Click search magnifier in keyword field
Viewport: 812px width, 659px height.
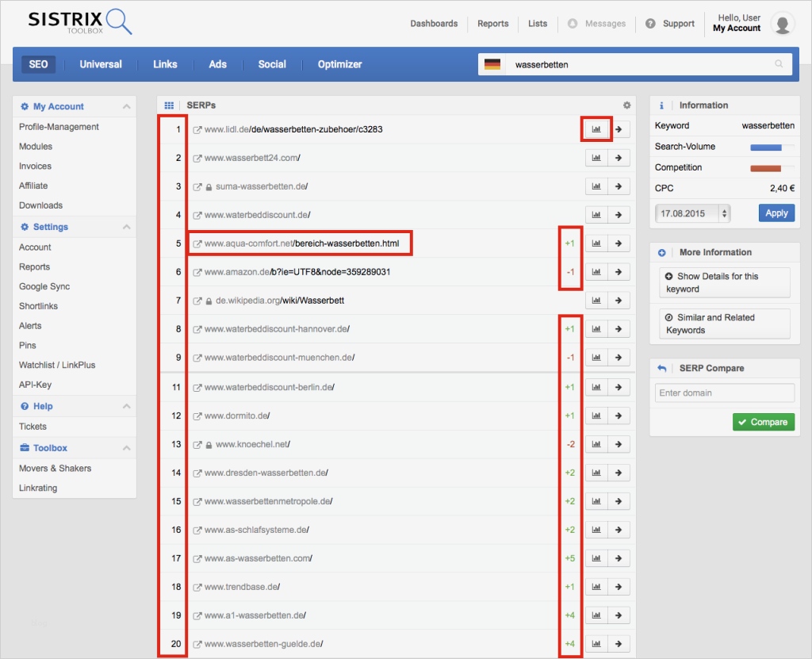[779, 63]
